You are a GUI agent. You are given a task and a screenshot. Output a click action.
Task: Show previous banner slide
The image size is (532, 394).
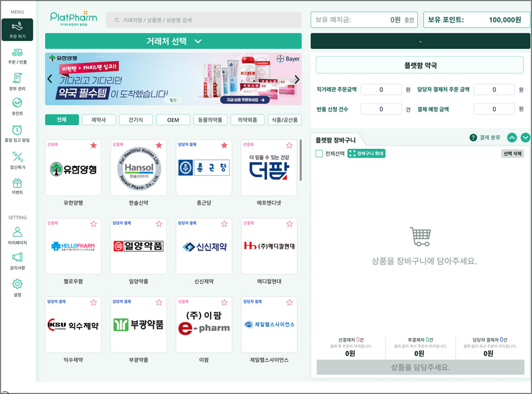tap(50, 79)
